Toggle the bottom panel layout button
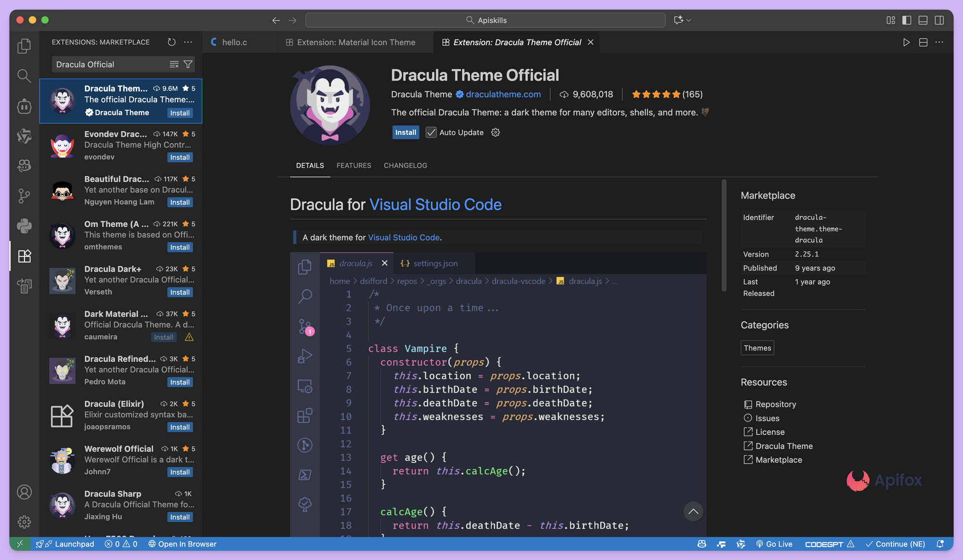Image resolution: width=963 pixels, height=560 pixels. point(923,20)
